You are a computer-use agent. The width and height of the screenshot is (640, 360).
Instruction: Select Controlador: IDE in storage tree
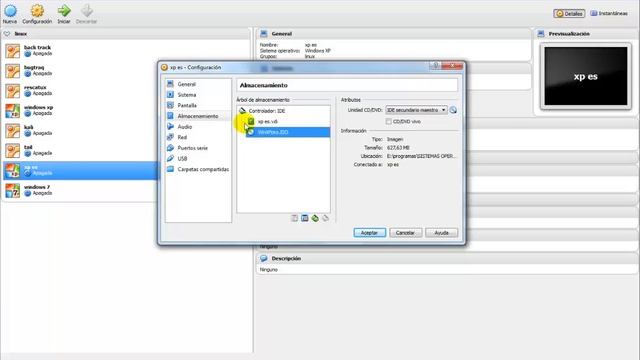267,111
